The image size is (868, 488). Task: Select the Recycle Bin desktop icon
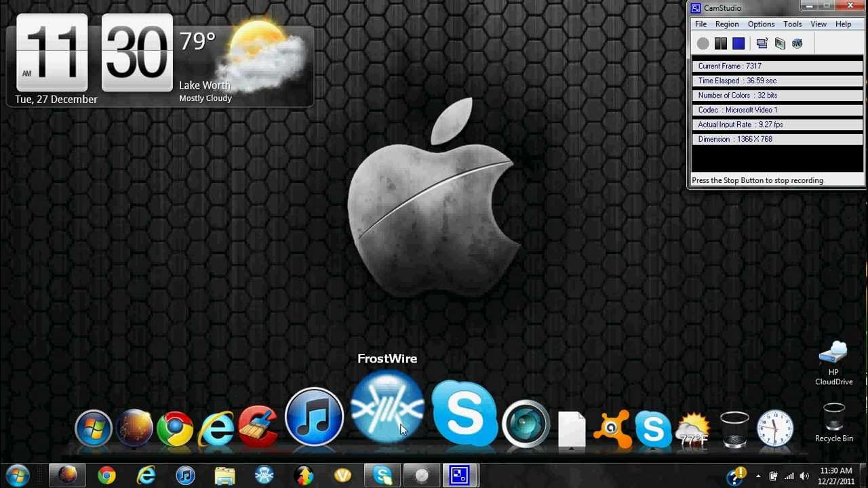click(x=833, y=423)
